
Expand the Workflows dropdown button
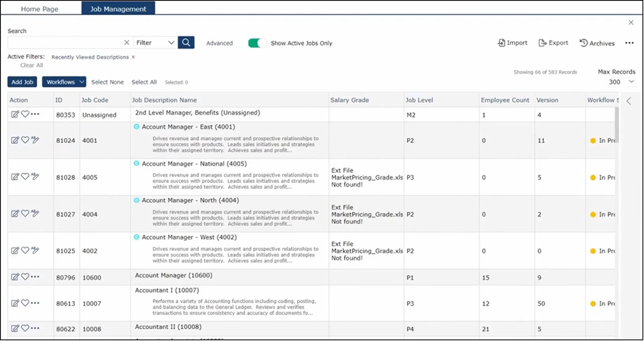click(x=64, y=82)
